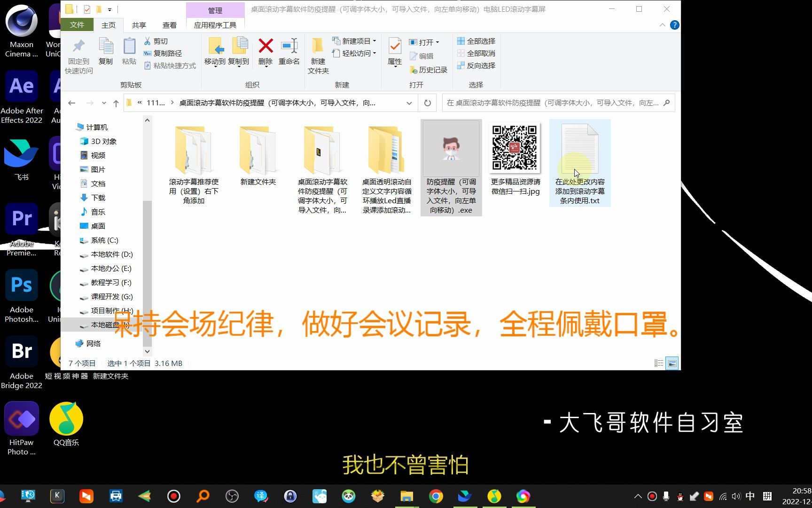Click 全部选择 select all
Viewport: 812px width, 508px height.
pyautogui.click(x=476, y=41)
